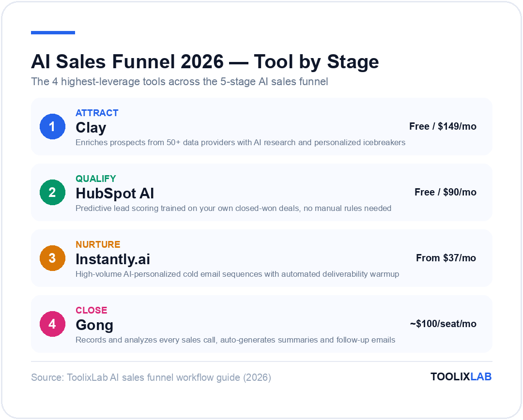Click the Gong tool name
523x420 pixels.
(x=94, y=325)
